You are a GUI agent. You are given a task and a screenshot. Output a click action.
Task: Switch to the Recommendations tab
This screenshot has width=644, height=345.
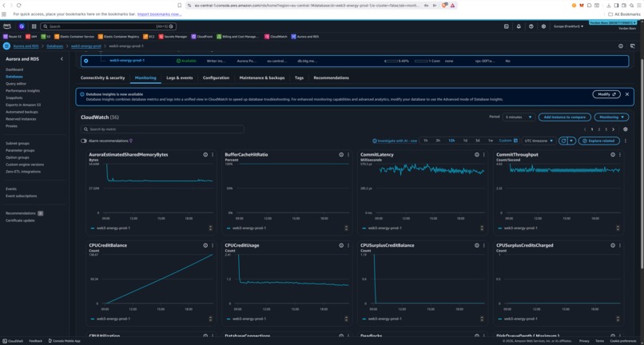pos(332,77)
